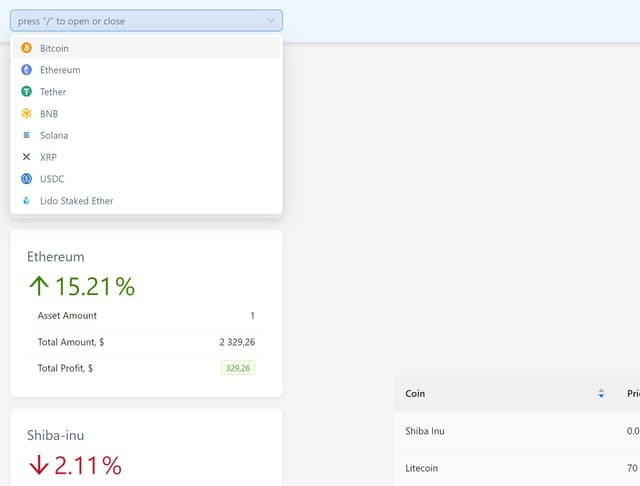Click the Ethereum logo icon in the dropdown
Screen dimensions: 640x486
click(x=27, y=70)
